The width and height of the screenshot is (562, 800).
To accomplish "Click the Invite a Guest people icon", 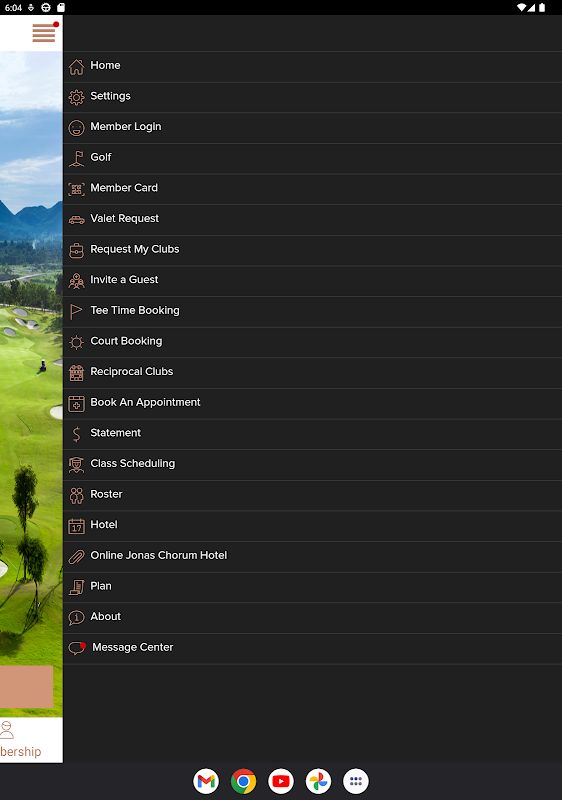I will [x=76, y=281].
